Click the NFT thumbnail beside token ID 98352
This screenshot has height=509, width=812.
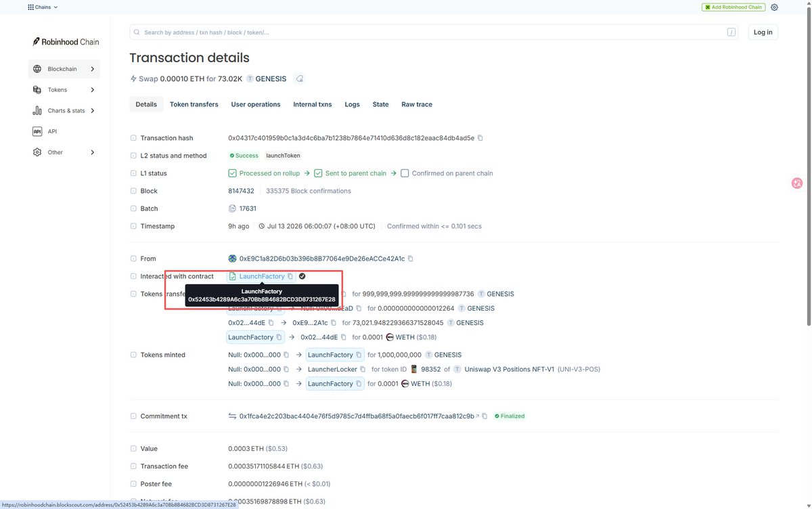click(414, 370)
